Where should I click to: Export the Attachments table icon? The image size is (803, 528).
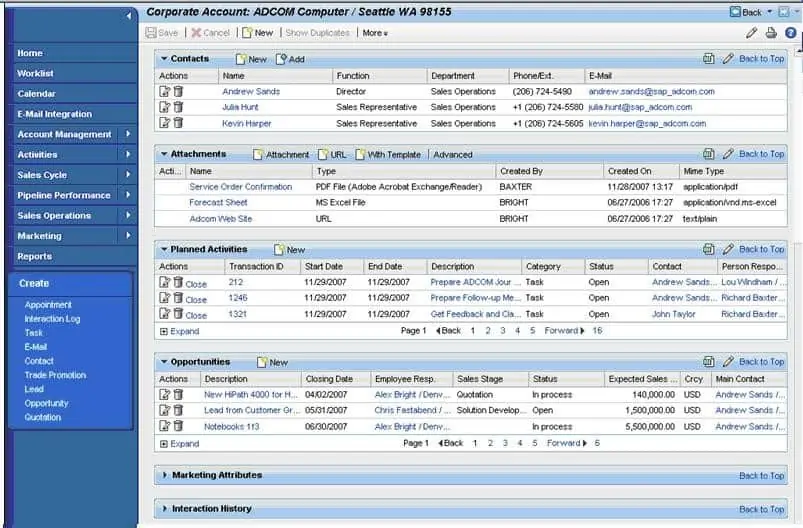coord(709,154)
